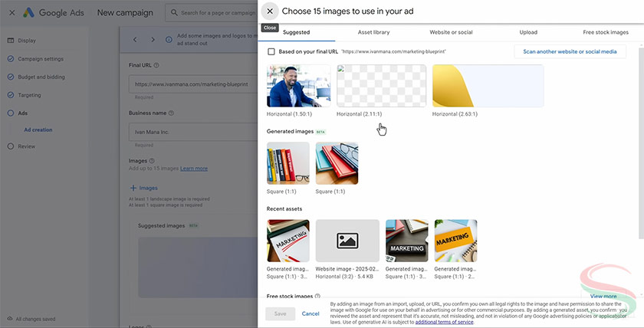Click the search magnifier icon
Screen dimensions: 644x328
tap(175, 13)
